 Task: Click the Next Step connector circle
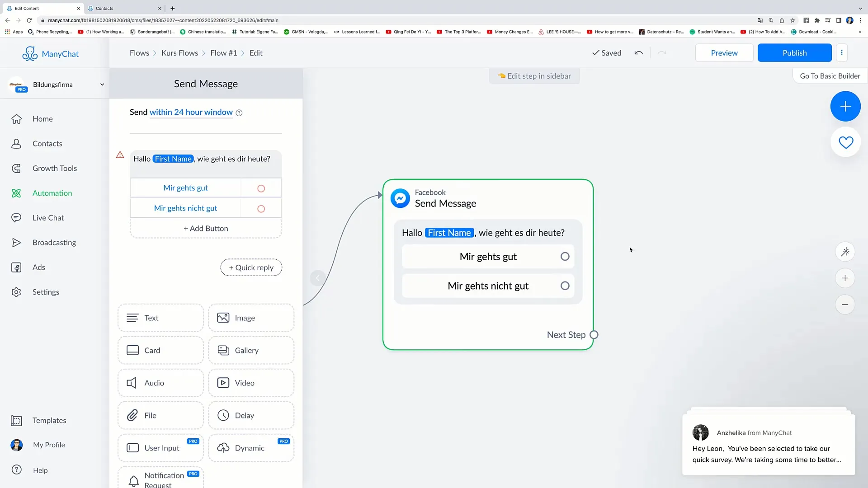pyautogui.click(x=594, y=335)
